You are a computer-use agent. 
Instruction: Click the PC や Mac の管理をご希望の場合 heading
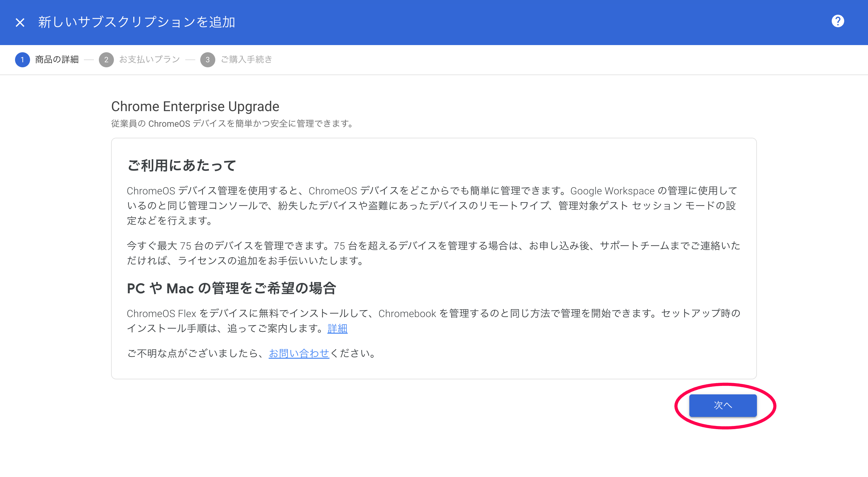[232, 288]
